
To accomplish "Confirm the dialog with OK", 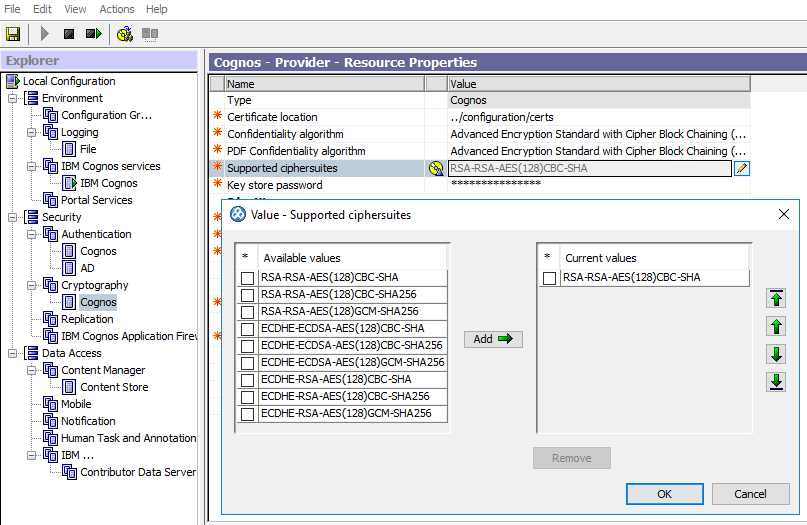I will tap(664, 494).
